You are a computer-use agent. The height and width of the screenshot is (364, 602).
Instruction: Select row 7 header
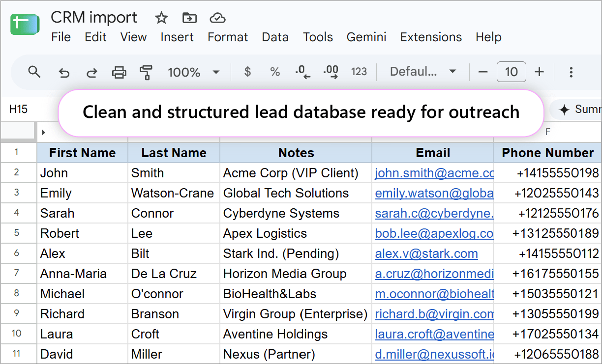[x=18, y=274]
